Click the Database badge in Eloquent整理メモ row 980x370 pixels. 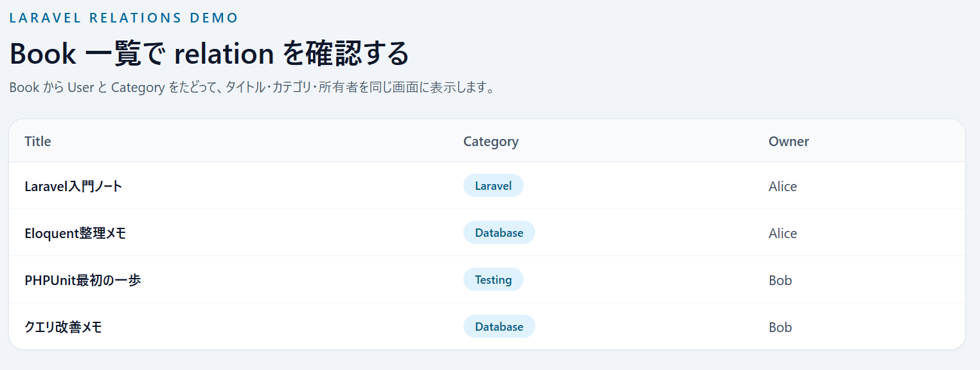coord(499,233)
